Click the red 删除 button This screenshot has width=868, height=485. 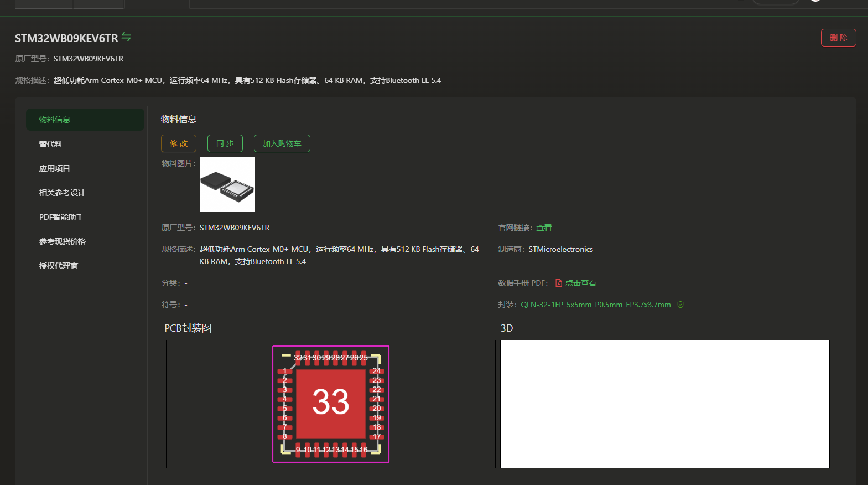[x=838, y=38]
